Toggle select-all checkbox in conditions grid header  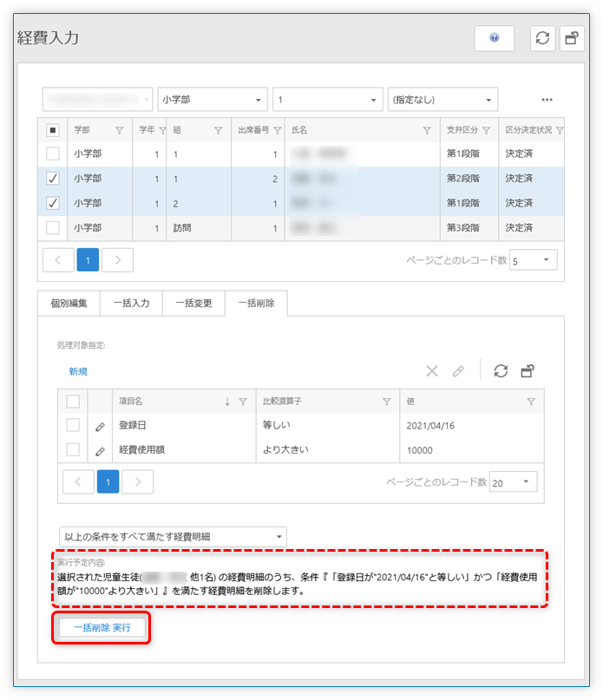pos(73,402)
